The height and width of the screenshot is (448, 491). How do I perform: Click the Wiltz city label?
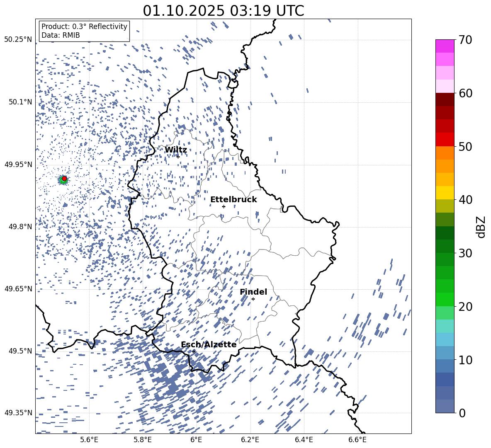coord(176,150)
